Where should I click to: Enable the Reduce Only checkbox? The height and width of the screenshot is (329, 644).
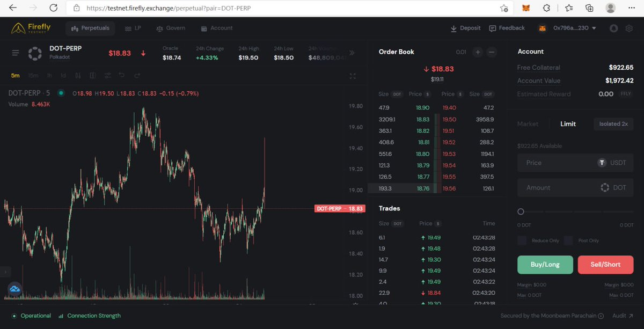pyautogui.click(x=522, y=240)
